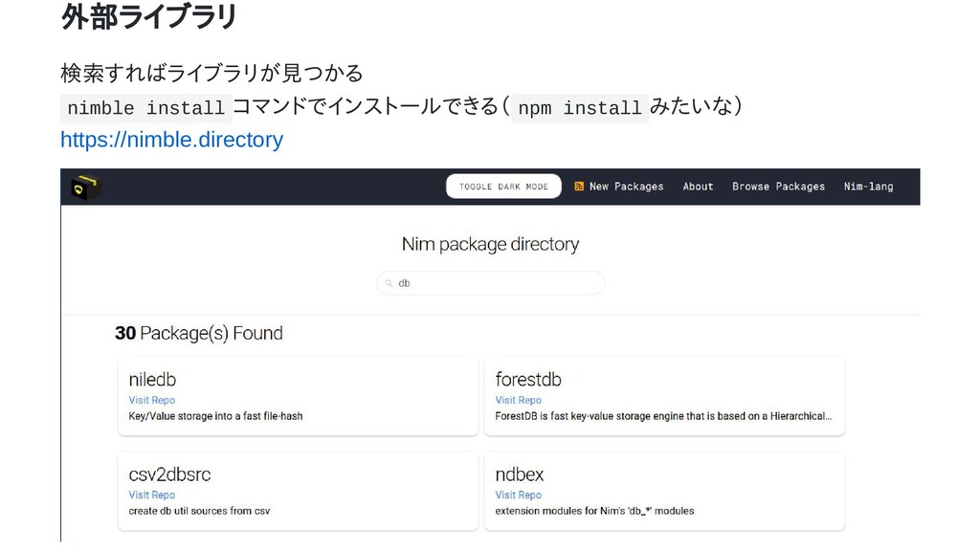The height and width of the screenshot is (551, 980).
Task: Toggle dark mode button
Action: click(x=503, y=187)
